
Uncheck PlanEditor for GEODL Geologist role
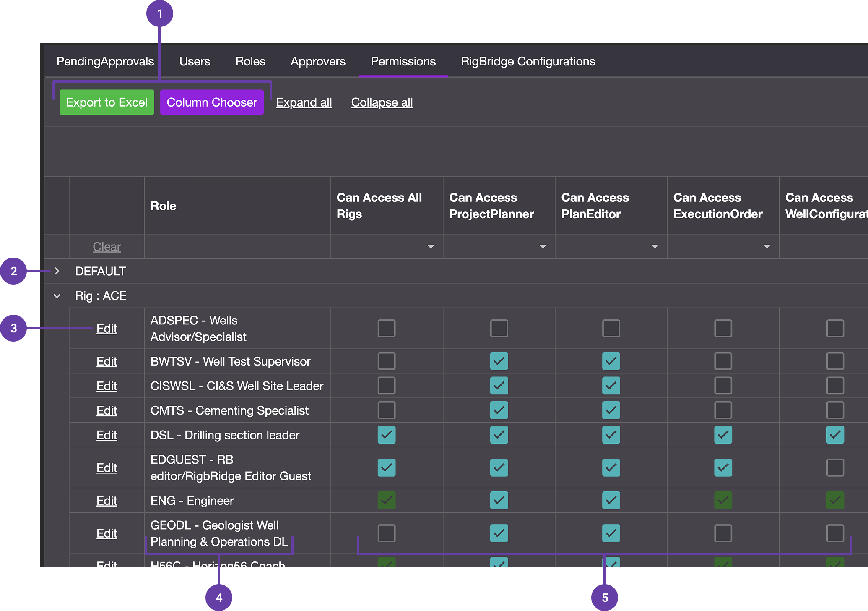point(611,533)
